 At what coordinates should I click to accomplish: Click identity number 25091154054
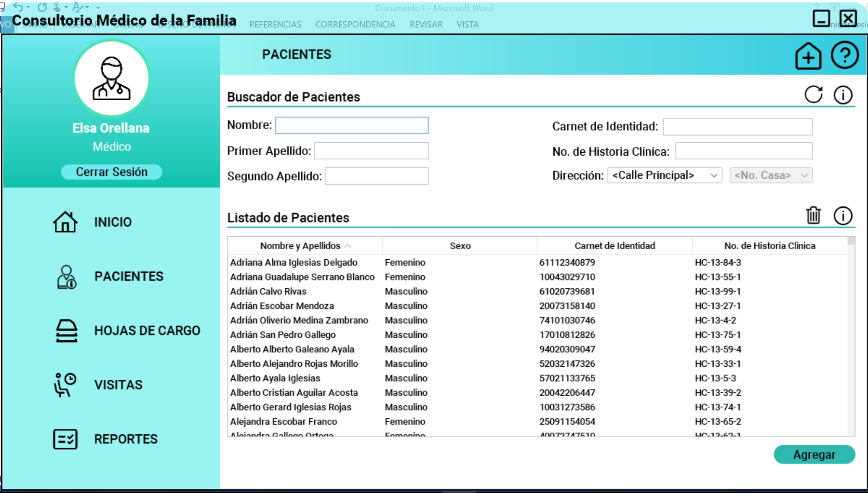coord(567,422)
